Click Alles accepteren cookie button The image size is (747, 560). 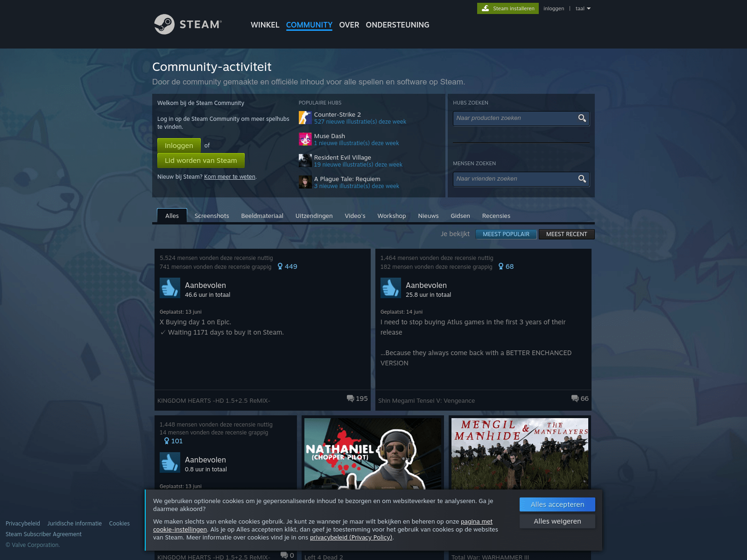coord(557,504)
